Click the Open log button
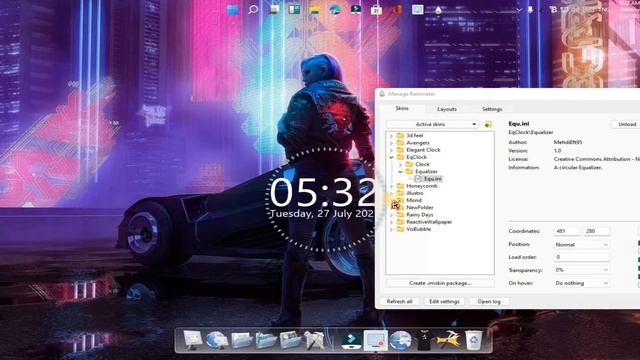 coord(489,301)
